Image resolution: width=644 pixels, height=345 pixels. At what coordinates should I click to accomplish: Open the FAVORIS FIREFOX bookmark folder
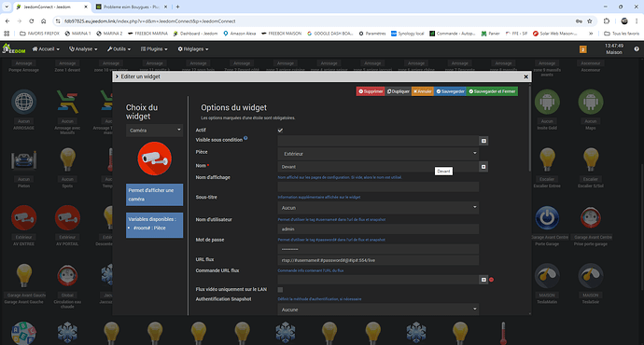click(x=39, y=34)
